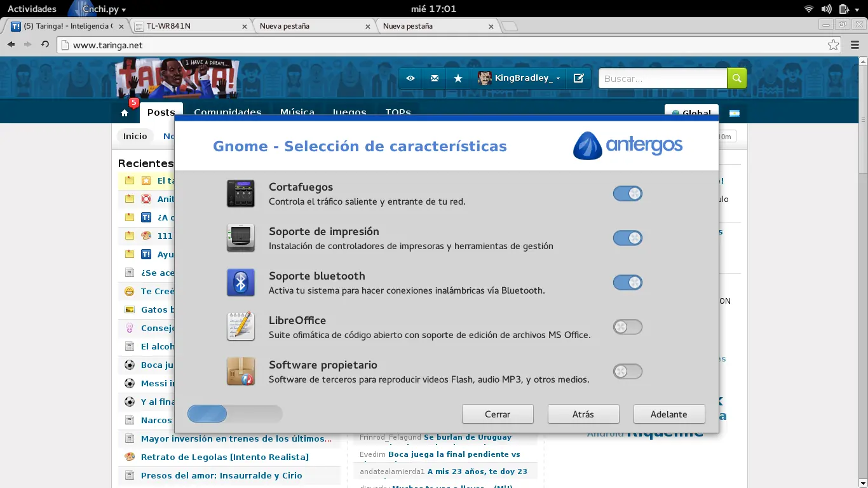Click the palette icon beside 'Retrato de Legolas'

130,457
